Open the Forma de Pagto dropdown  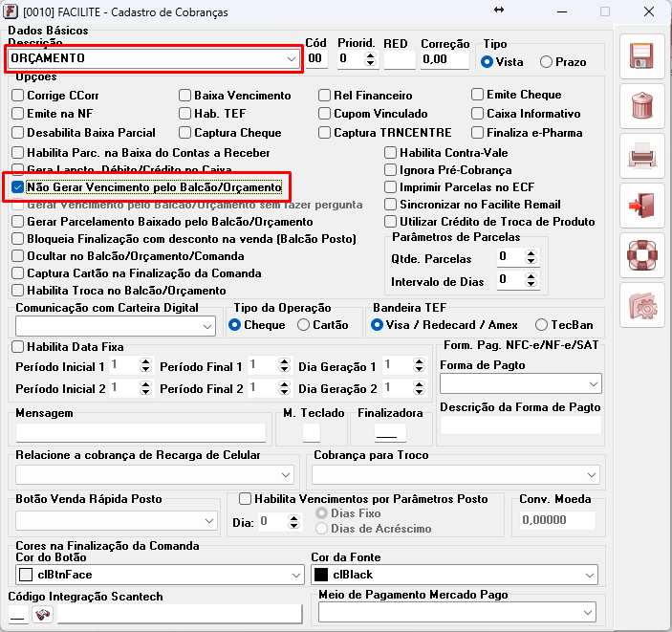point(594,383)
